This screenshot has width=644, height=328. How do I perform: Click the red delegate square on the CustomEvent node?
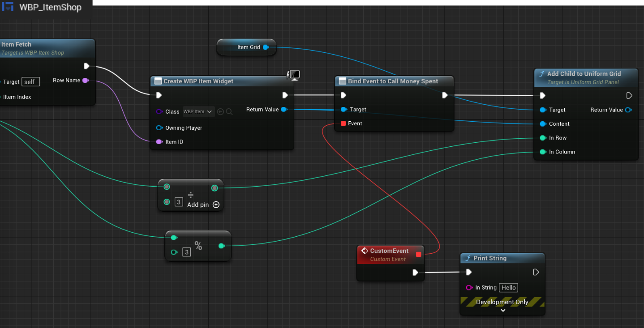(x=419, y=254)
